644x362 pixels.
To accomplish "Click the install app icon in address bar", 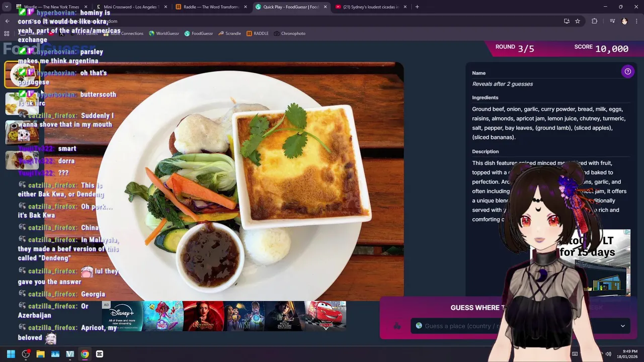I will point(567,21).
